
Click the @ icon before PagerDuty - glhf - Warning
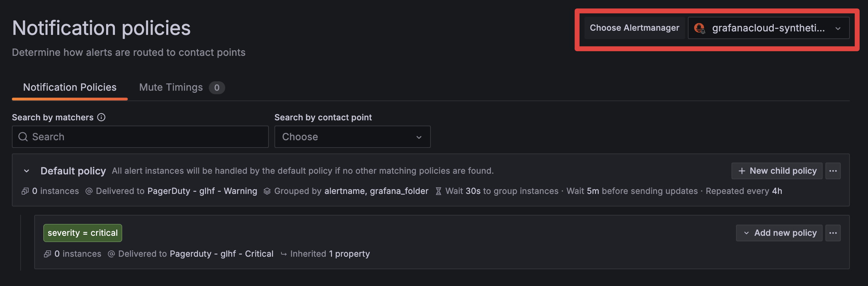point(89,191)
